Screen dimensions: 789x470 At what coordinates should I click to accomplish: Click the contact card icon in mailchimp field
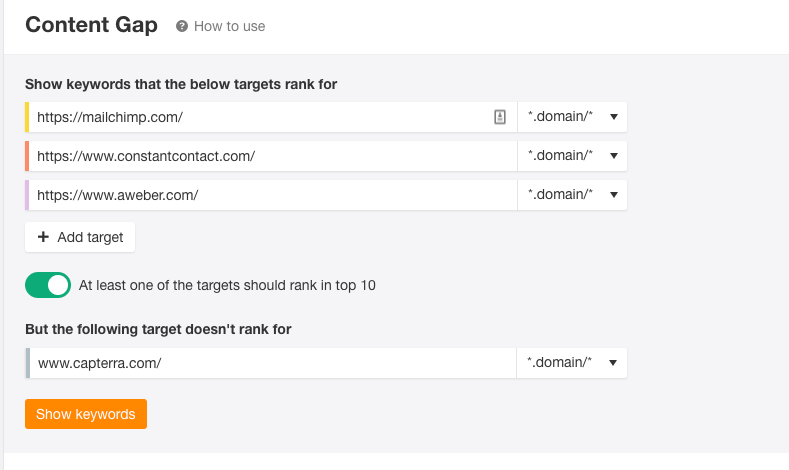pos(500,117)
